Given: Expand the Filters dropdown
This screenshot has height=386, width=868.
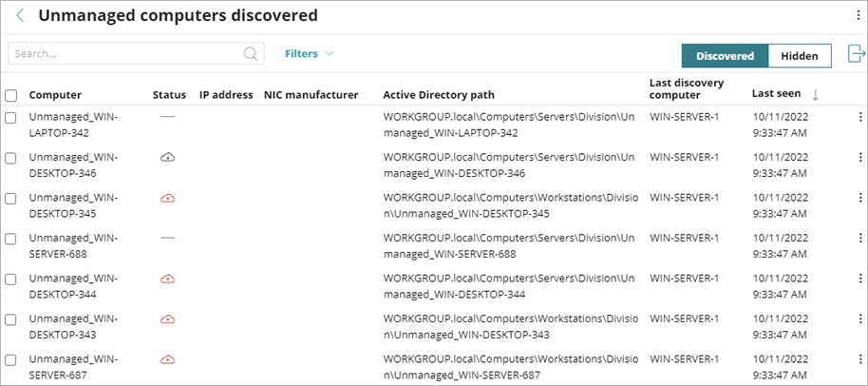Looking at the screenshot, I should [309, 54].
